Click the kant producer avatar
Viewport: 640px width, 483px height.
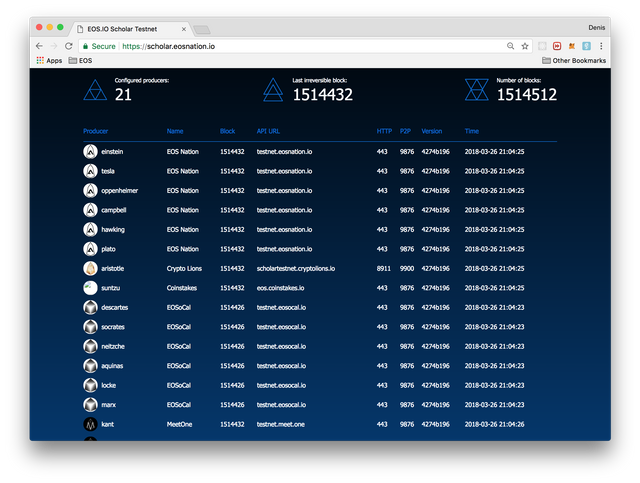[x=90, y=424]
